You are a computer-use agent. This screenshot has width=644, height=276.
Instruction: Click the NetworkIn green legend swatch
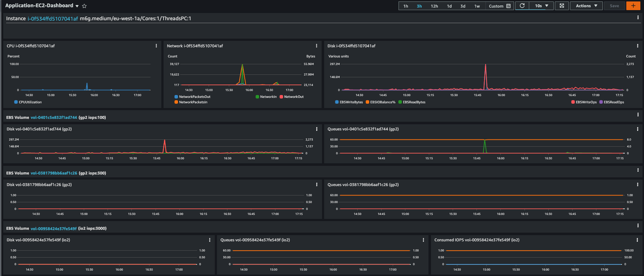point(257,97)
